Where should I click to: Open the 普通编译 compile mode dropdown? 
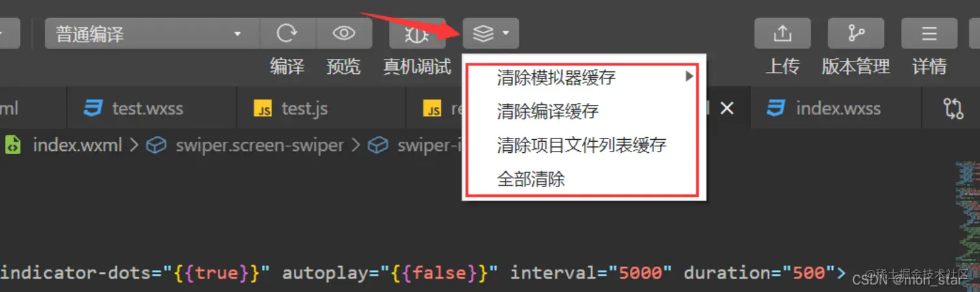[152, 33]
